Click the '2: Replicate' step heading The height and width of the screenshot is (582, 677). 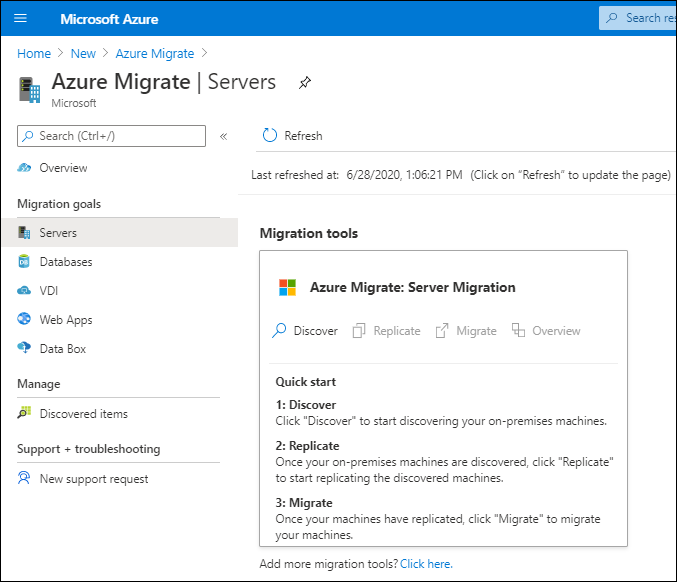coord(307,446)
